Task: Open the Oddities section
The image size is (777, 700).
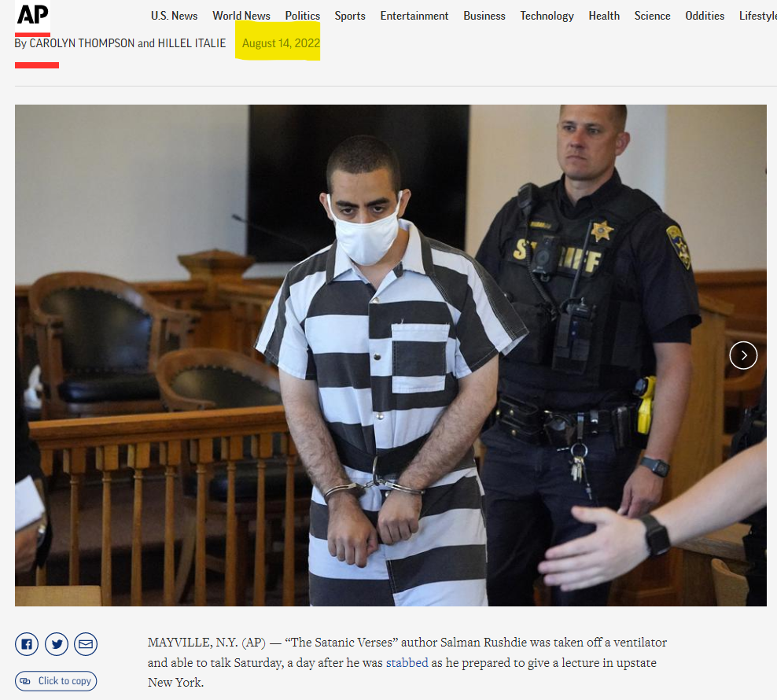Action: tap(705, 16)
